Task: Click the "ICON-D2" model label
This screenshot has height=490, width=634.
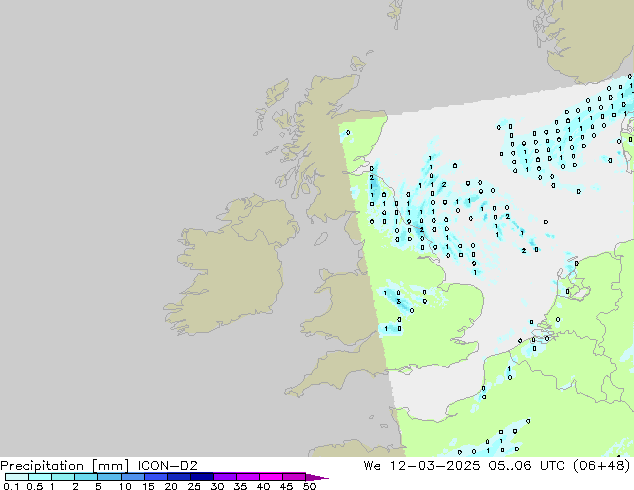Action: click(x=167, y=466)
